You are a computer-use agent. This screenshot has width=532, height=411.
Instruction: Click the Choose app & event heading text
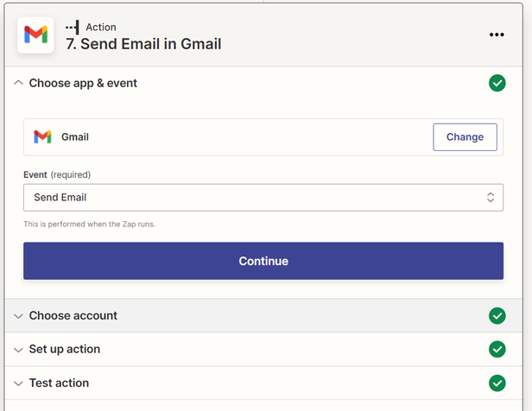pos(83,83)
